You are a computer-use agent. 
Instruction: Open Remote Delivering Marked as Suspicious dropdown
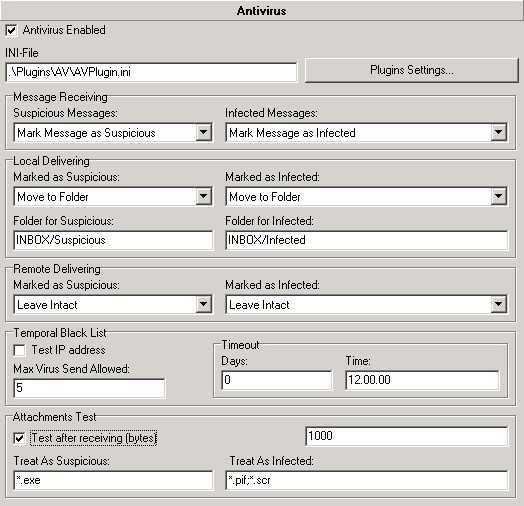[113, 304]
